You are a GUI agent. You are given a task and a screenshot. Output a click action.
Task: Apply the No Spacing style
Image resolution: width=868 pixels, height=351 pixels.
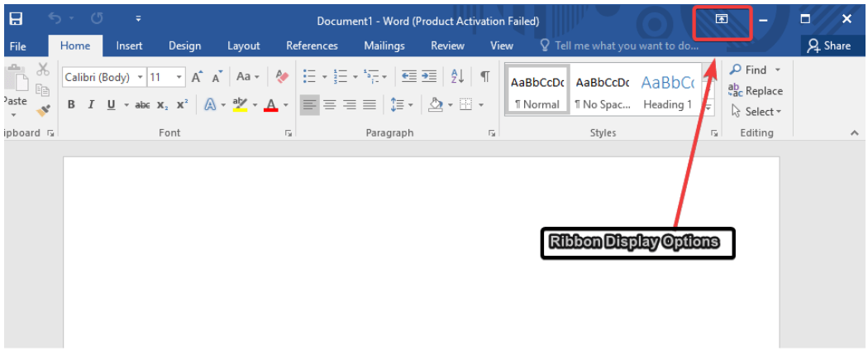pos(603,90)
